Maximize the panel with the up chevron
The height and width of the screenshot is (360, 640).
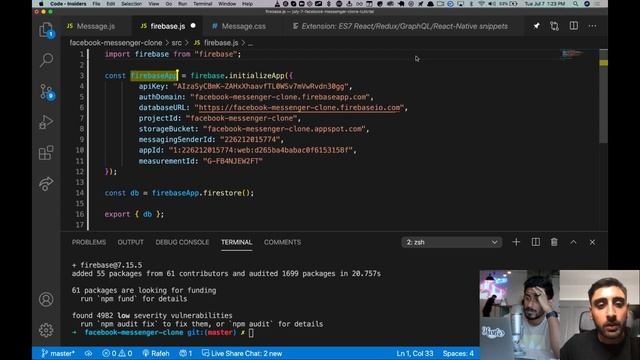(573, 242)
